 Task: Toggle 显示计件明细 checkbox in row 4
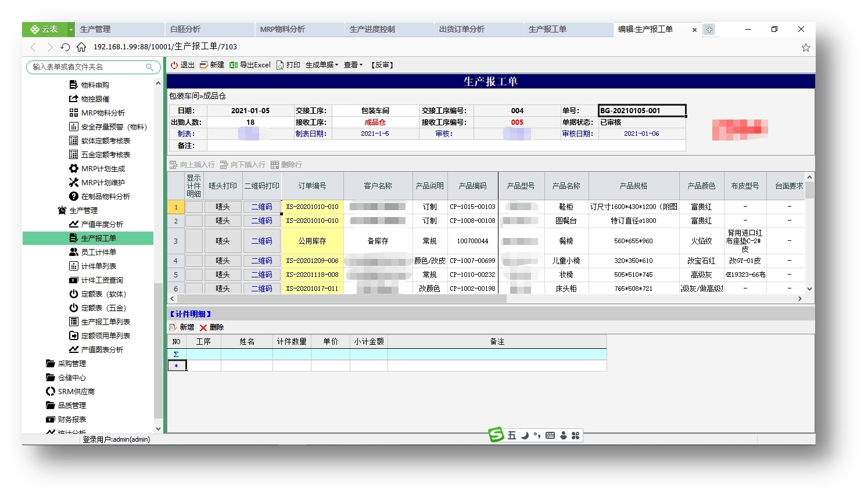(x=194, y=261)
